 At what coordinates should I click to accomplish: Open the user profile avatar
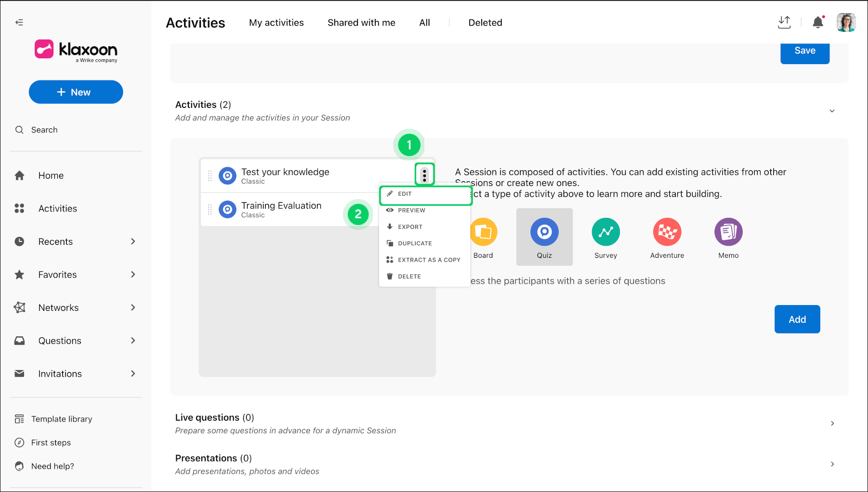846,22
